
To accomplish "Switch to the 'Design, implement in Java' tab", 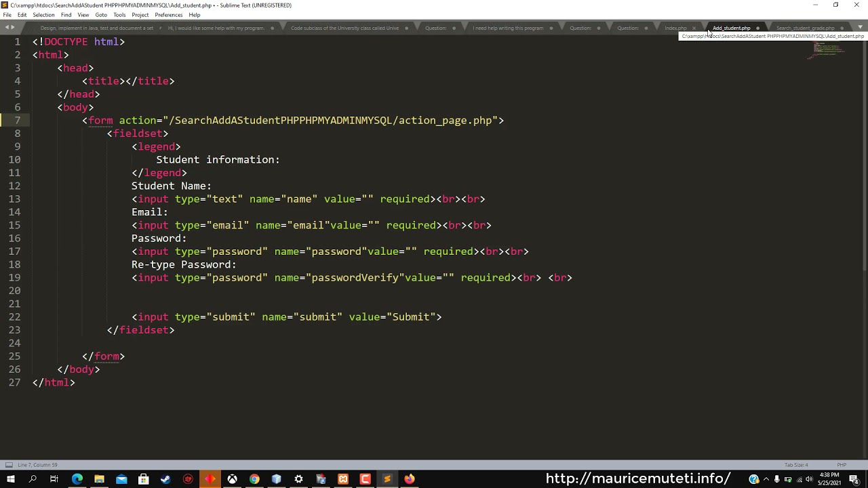I will pyautogui.click(x=97, y=28).
